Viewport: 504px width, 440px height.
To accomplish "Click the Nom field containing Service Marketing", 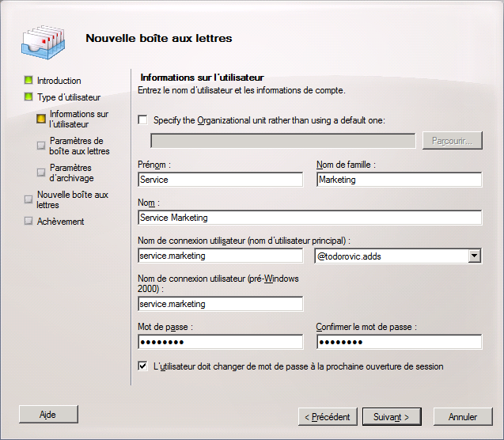I will (x=309, y=218).
